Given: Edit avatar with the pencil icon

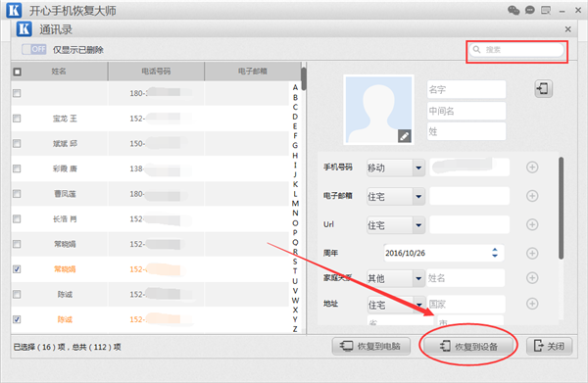Looking at the screenshot, I should pos(404,136).
